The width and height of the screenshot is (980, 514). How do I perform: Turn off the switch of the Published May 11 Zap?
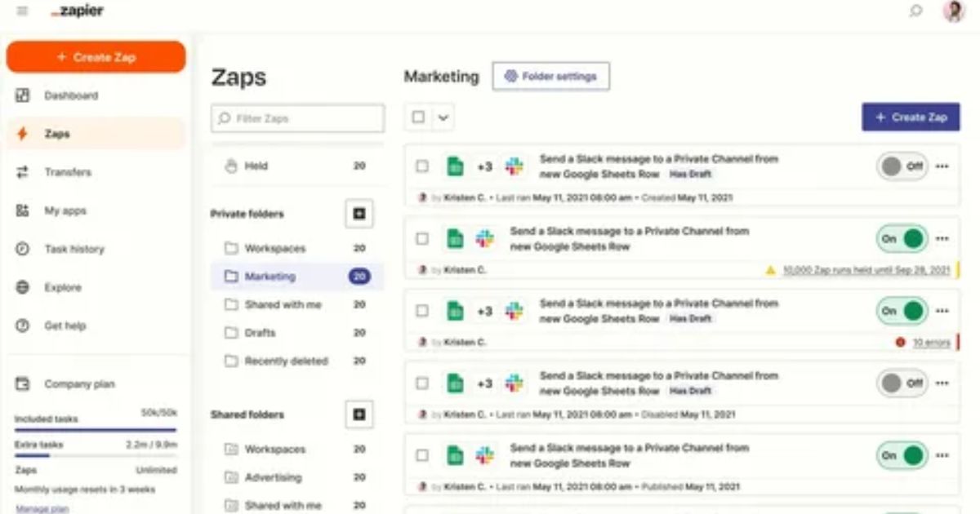902,455
